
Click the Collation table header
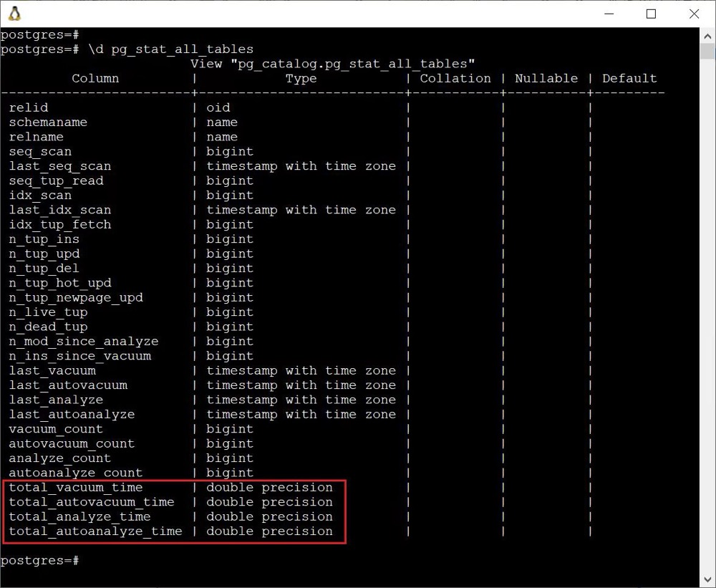coord(455,78)
